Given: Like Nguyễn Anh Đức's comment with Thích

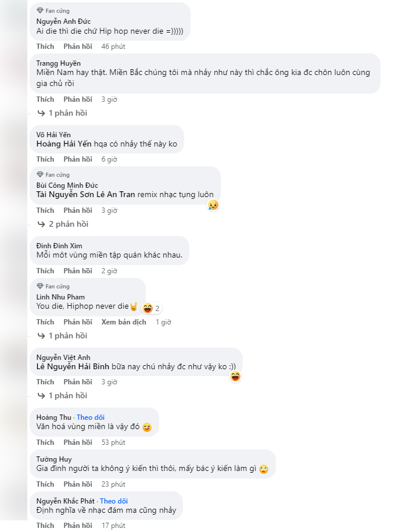Looking at the screenshot, I should (x=45, y=47).
